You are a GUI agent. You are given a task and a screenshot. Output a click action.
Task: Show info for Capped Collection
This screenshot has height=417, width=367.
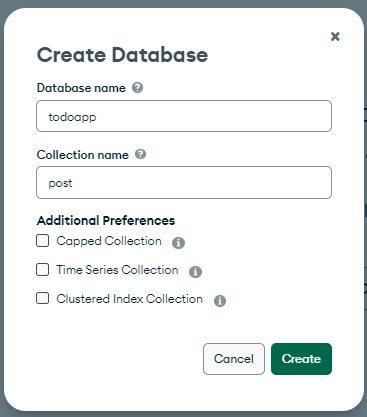coord(178,243)
